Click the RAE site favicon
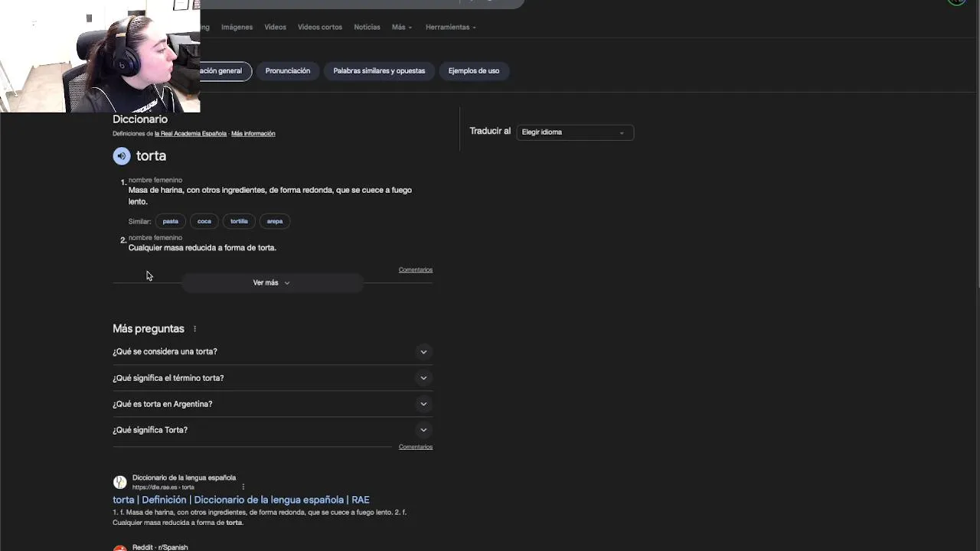Viewport: 980px width, 551px height. pos(119,482)
